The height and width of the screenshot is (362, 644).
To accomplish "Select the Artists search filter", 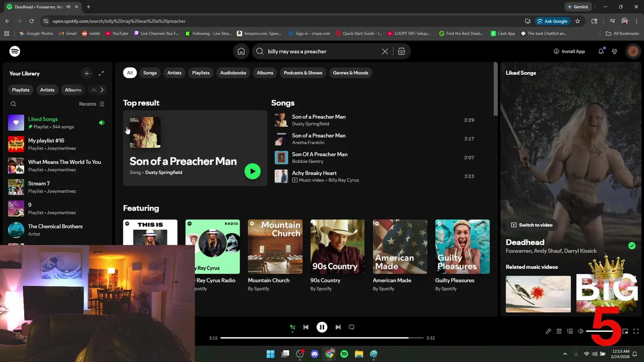I will pyautogui.click(x=175, y=73).
